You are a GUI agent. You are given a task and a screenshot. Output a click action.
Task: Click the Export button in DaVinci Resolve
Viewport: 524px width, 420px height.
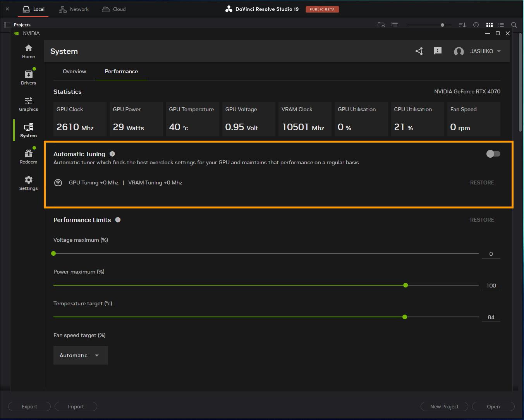[29, 406]
